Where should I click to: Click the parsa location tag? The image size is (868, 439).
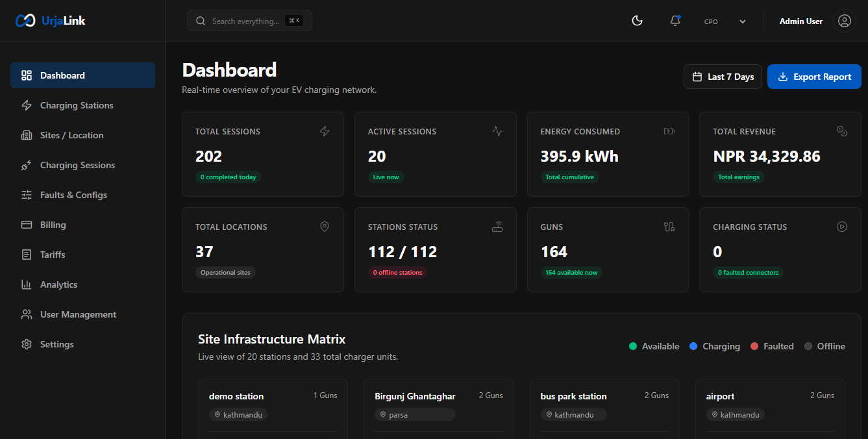(415, 414)
